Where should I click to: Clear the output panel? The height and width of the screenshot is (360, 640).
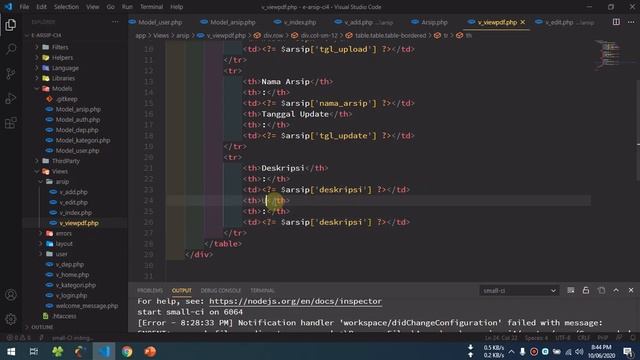click(x=571, y=290)
